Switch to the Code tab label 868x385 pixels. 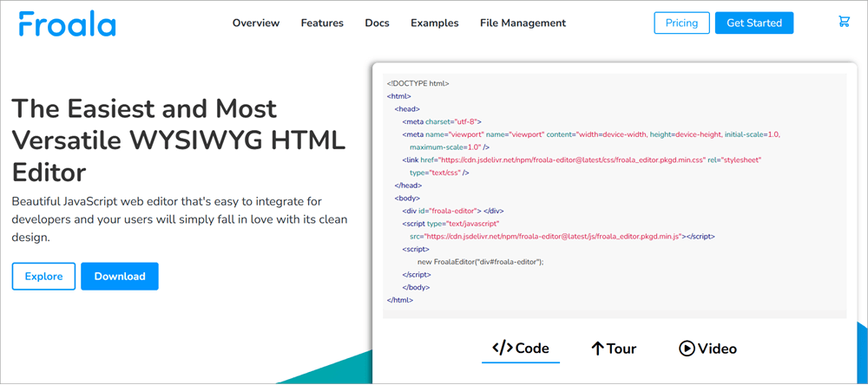pos(532,349)
